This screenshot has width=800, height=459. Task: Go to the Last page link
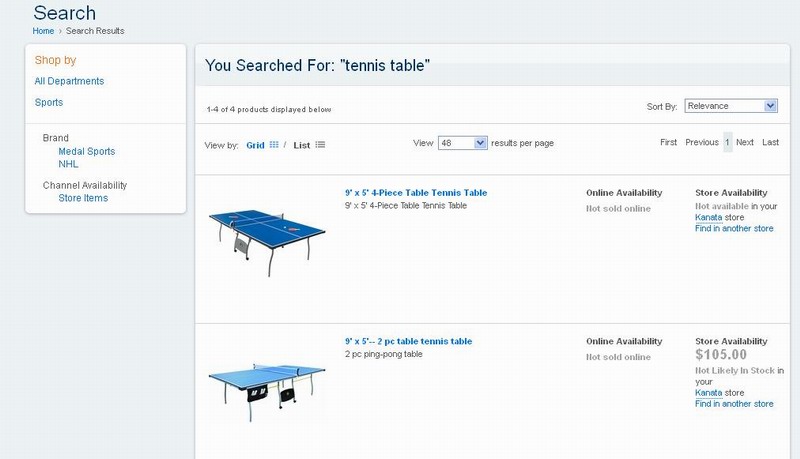[770, 143]
